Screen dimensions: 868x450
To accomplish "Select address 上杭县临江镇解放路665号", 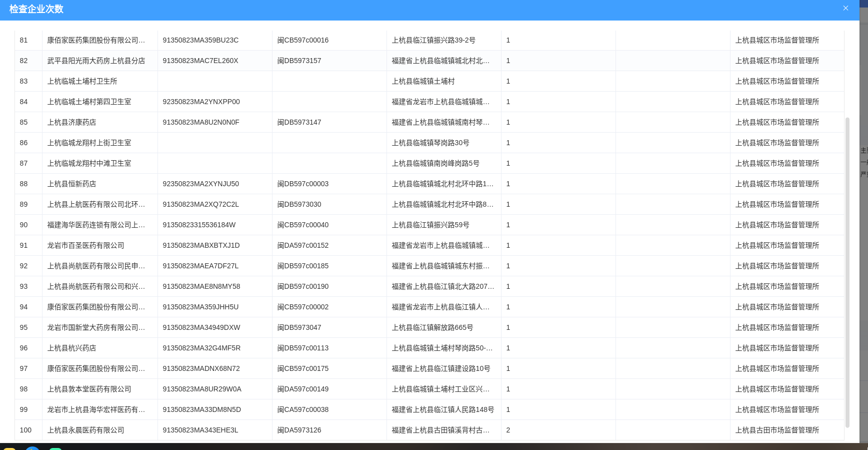I will pos(432,327).
